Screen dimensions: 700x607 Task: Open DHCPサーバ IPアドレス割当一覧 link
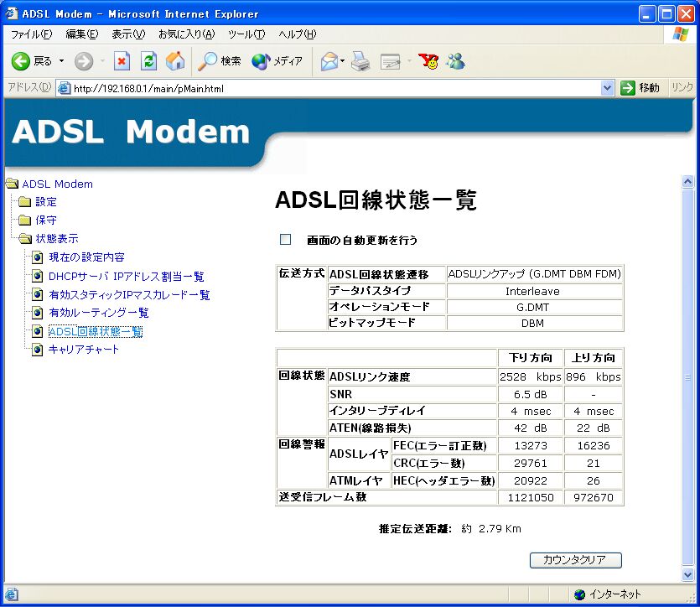126,276
